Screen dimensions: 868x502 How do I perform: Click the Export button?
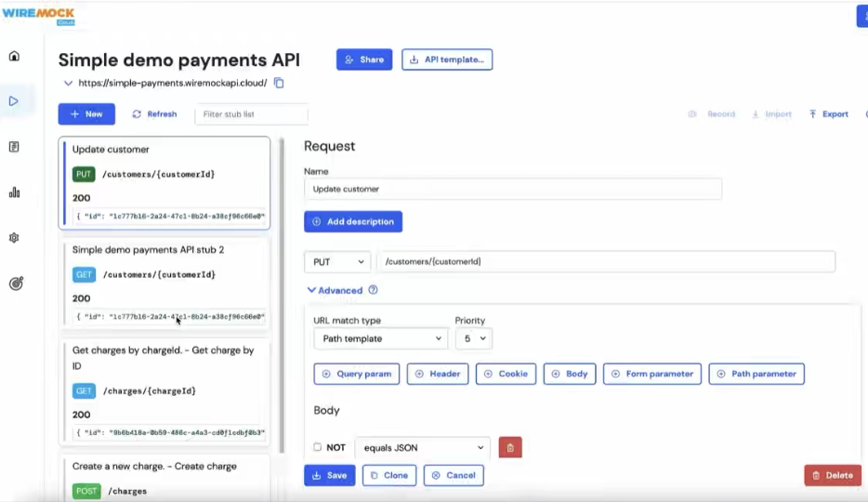(x=829, y=114)
